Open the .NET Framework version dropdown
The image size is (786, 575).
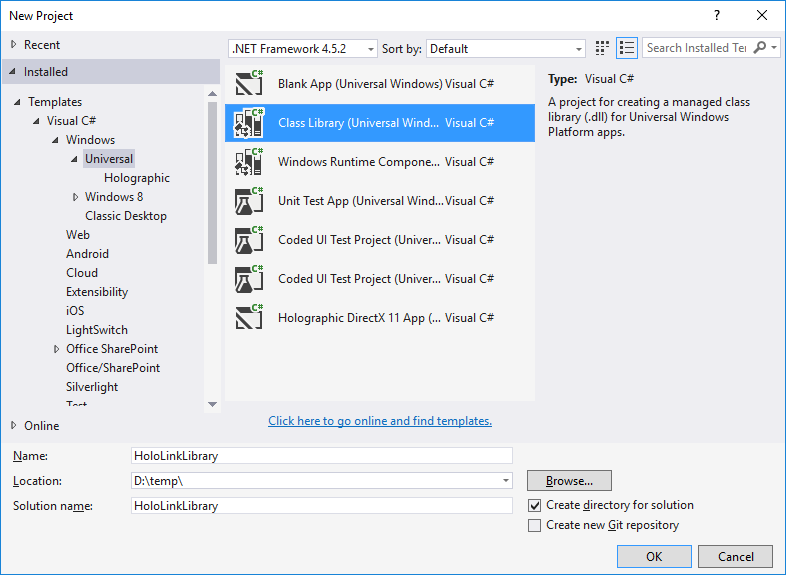[303, 49]
